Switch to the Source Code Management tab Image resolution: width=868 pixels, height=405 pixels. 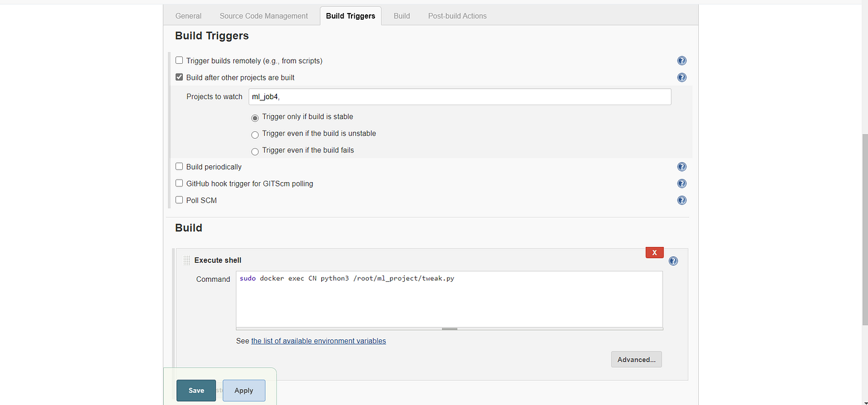[x=263, y=16]
